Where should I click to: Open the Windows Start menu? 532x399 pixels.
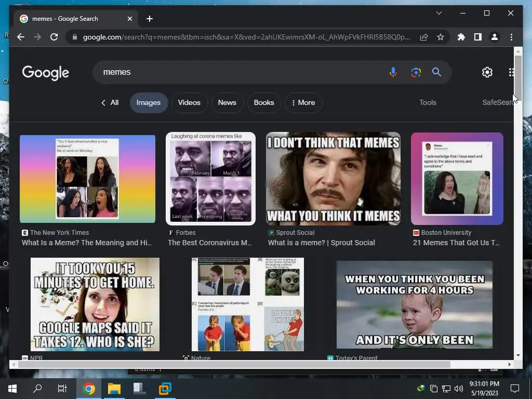pyautogui.click(x=12, y=389)
